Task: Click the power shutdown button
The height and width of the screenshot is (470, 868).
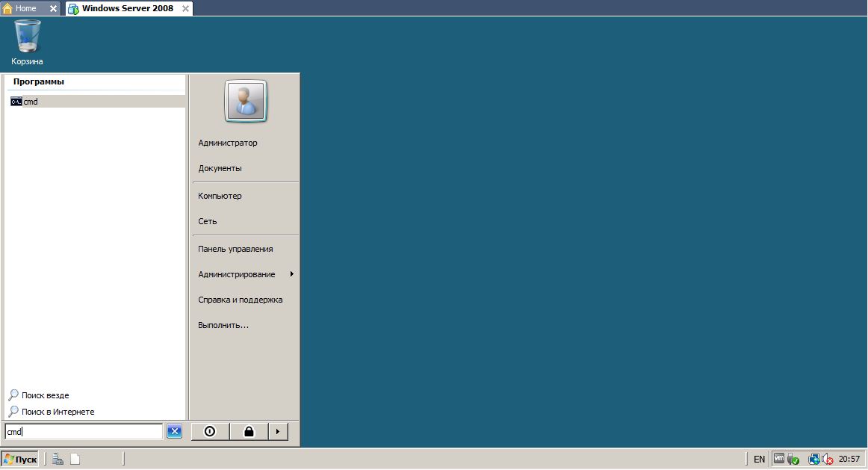Action: (210, 431)
